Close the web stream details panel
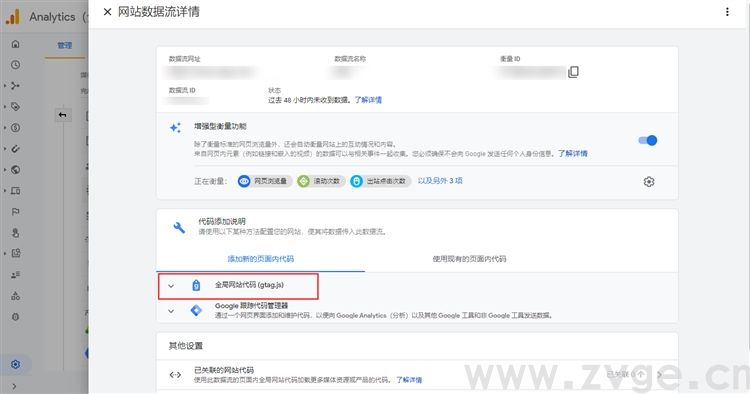This screenshot has width=750, height=394. click(107, 12)
